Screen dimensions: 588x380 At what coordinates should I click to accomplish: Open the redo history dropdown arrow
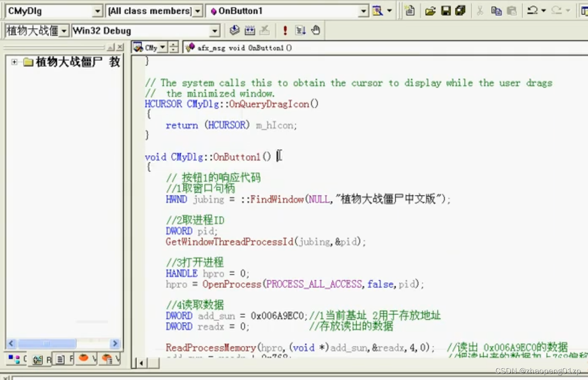[568, 11]
